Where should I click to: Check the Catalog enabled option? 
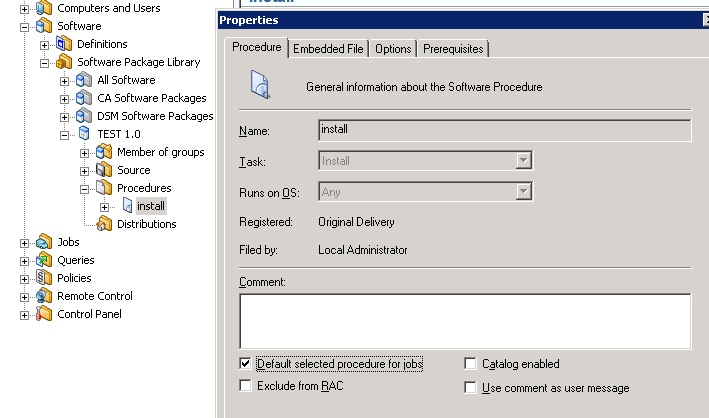[x=471, y=364]
